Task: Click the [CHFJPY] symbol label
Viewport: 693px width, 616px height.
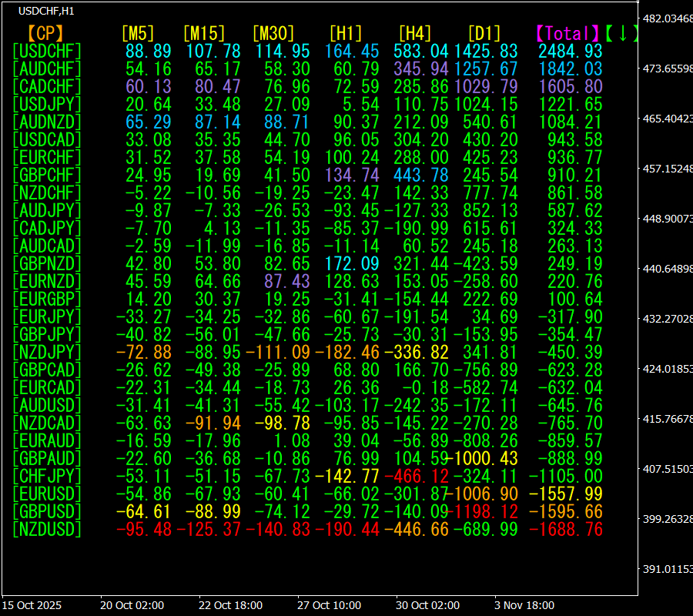Action: (x=47, y=476)
